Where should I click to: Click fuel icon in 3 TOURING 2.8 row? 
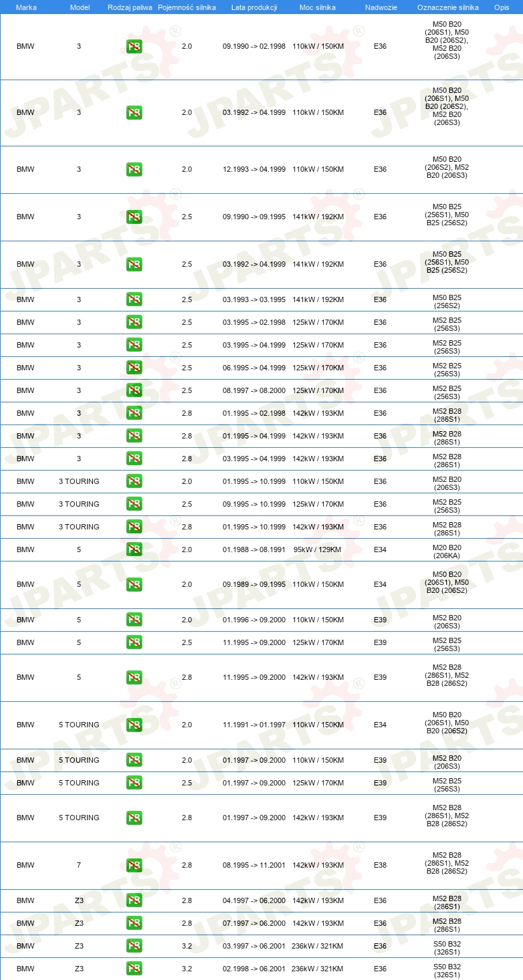[x=134, y=527]
